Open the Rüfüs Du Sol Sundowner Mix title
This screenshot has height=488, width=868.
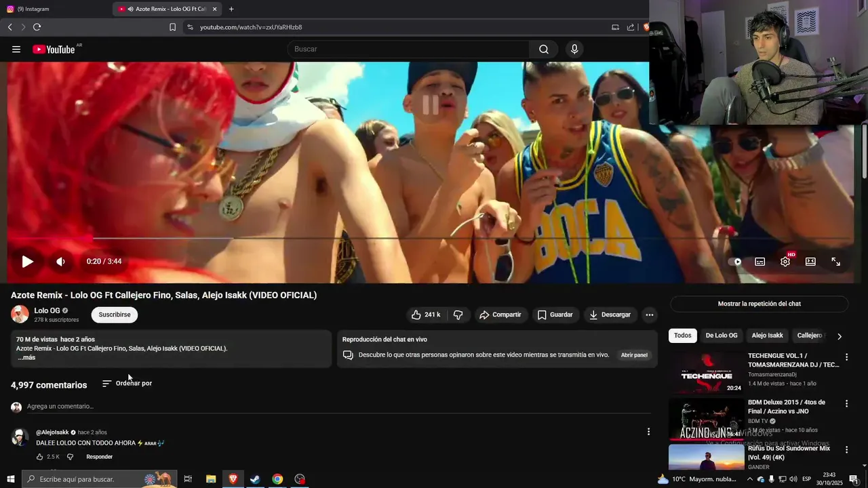point(789,453)
